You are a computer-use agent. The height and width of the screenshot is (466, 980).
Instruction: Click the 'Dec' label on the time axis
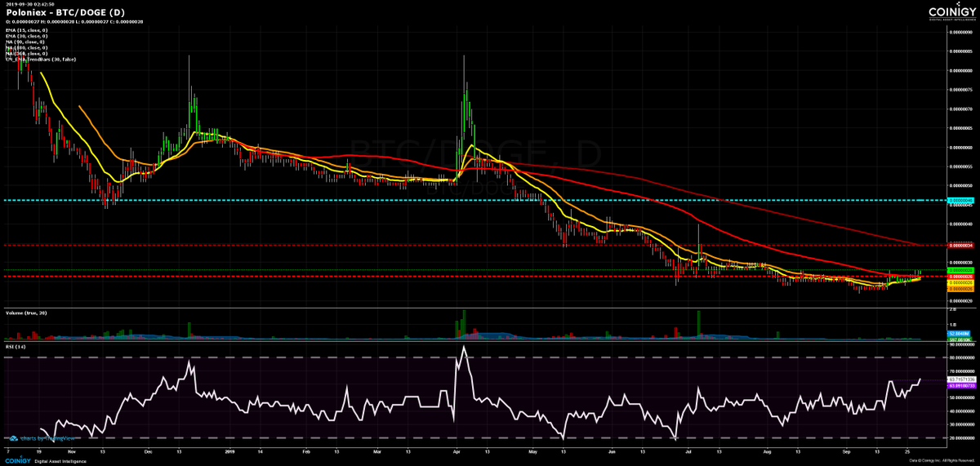click(x=148, y=451)
